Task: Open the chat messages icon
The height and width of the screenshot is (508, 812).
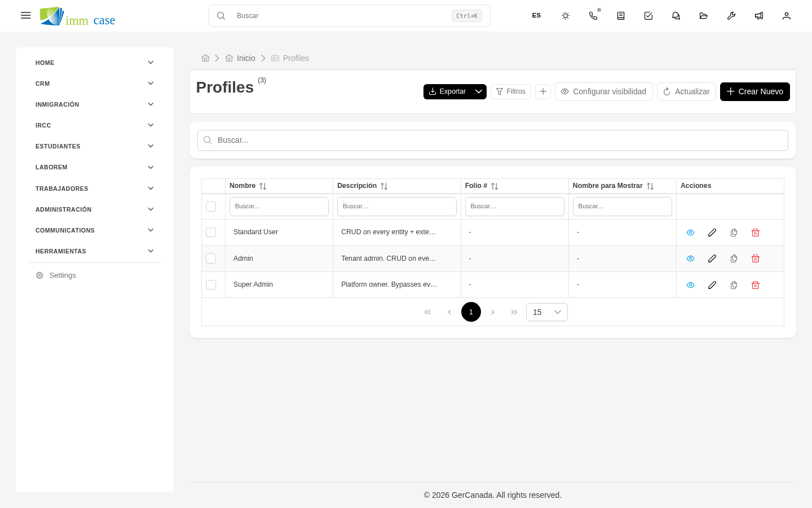Action: pos(676,16)
